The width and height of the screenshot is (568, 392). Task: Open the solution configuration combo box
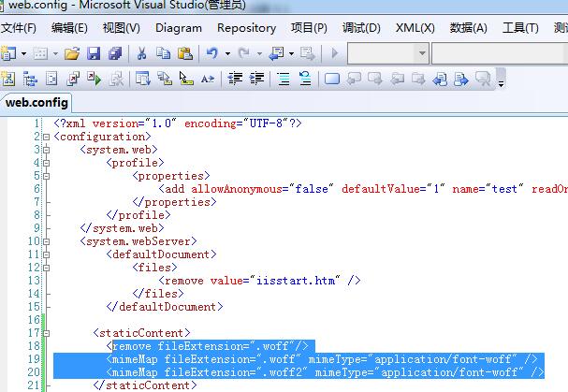388,53
